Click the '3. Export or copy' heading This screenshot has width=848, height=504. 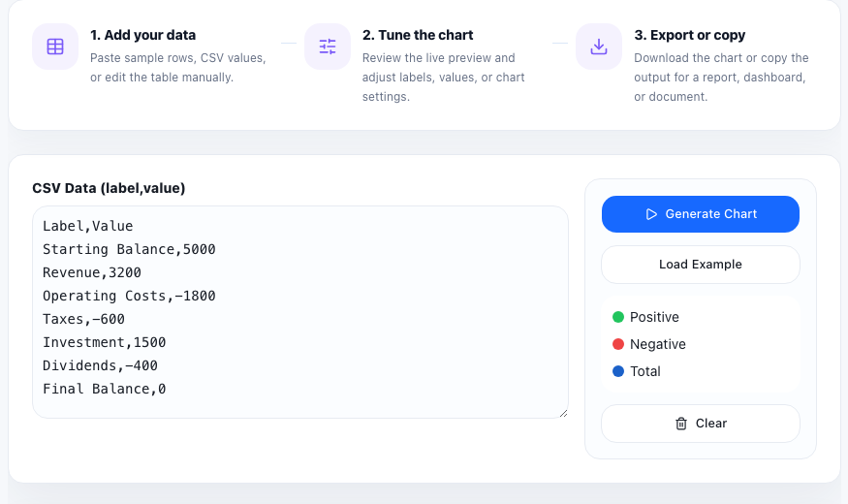click(689, 35)
